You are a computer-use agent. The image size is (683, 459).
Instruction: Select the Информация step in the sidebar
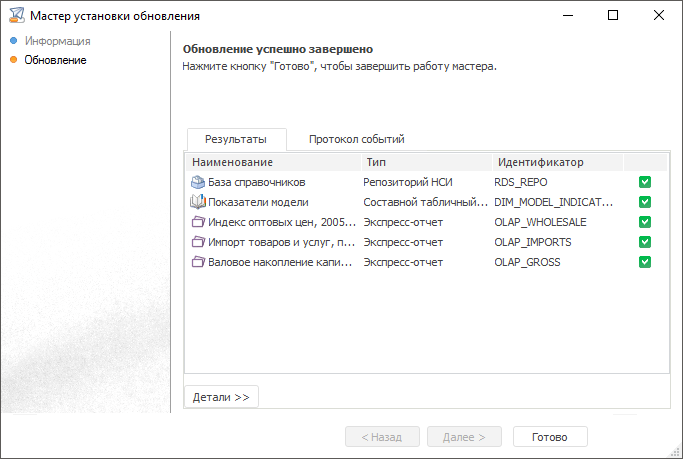pos(58,41)
